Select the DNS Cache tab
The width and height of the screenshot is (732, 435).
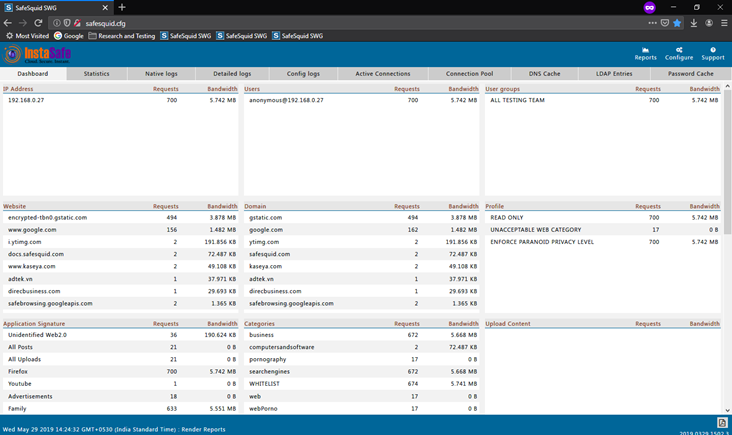click(545, 74)
